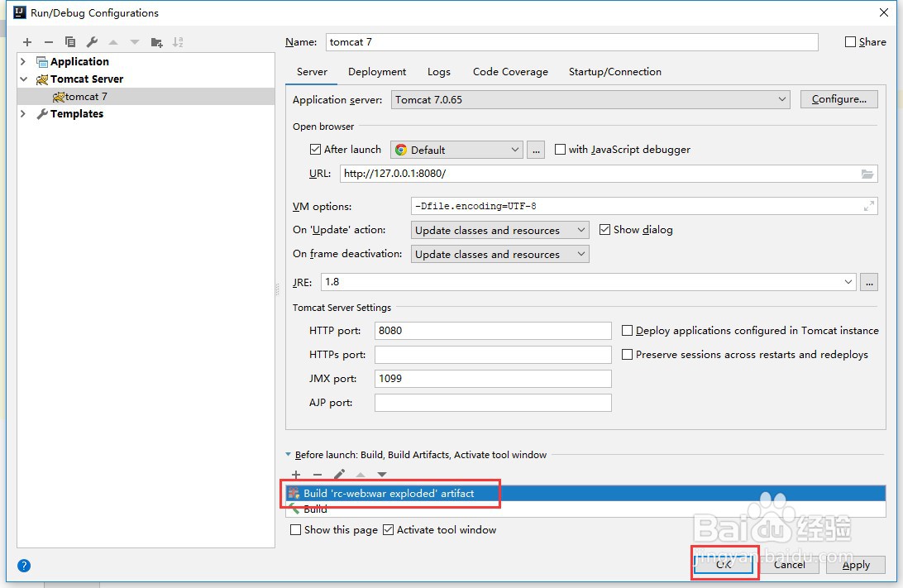Switch to the Server tab

[312, 72]
